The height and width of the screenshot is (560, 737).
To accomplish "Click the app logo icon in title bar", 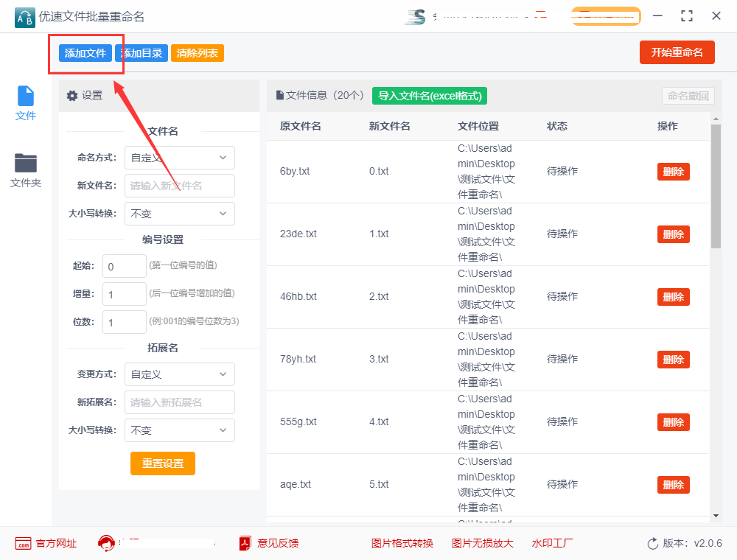I will [24, 18].
